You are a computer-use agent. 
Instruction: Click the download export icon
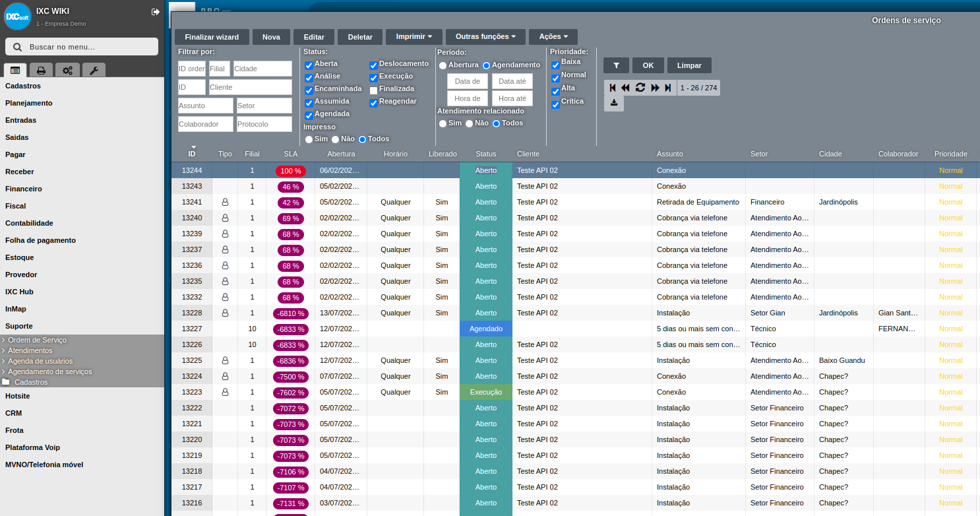click(x=614, y=103)
